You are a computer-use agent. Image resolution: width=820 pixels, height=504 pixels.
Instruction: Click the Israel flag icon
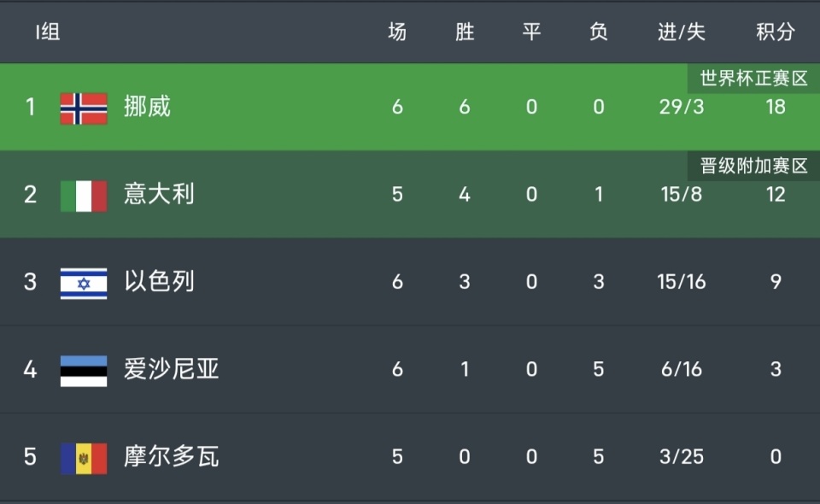click(84, 283)
